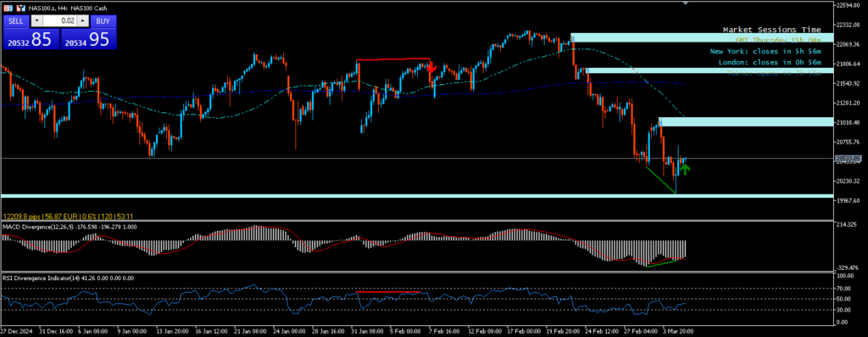Decrease trade volume with the down arrow

coord(36,20)
